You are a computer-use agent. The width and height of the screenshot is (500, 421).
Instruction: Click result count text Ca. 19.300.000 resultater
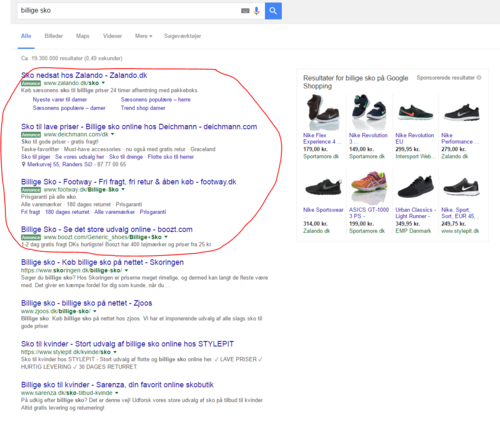coord(72,58)
